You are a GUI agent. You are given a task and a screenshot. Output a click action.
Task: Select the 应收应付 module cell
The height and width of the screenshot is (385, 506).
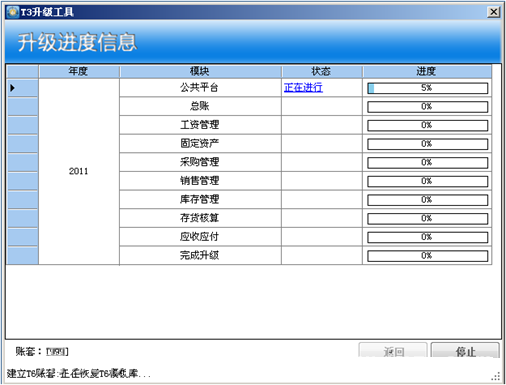[x=200, y=237]
